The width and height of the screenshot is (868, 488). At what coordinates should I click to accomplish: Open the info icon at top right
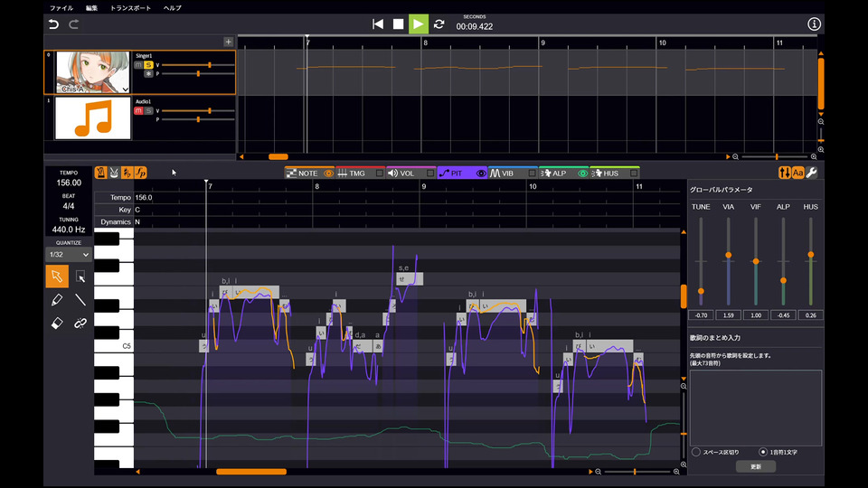(x=814, y=24)
